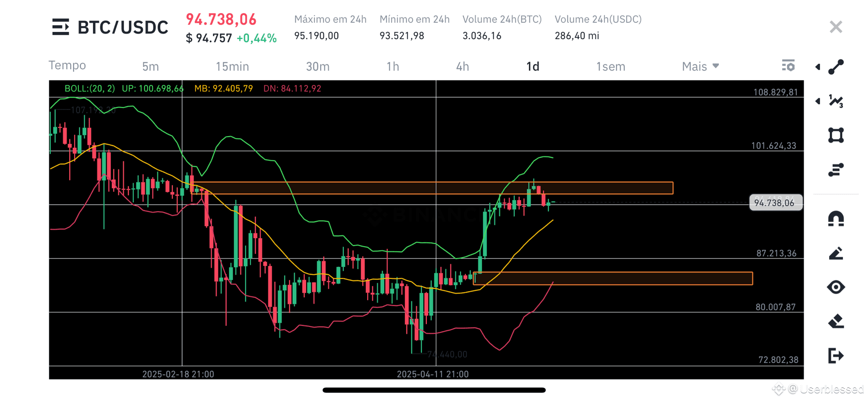This screenshot has height=401, width=868.
Task: Click the 72.802,38 price axis label
Action: tap(778, 360)
